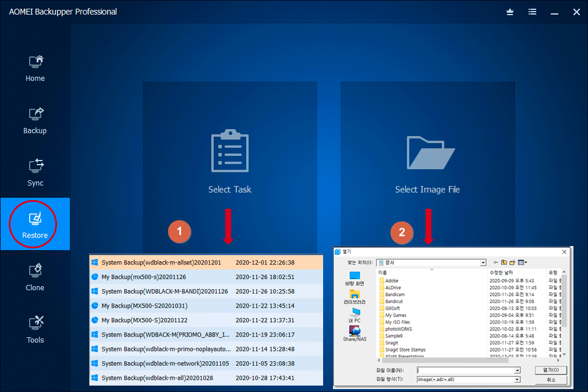Expand the 찾는 위치 location dropdown
The height and width of the screenshot is (392, 588).
[x=483, y=263]
